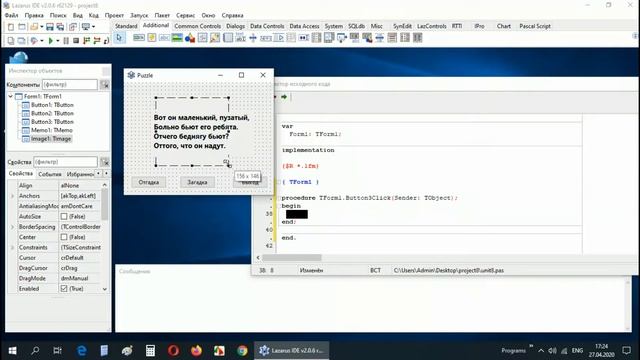
Task: Click the New Unit toolbar icon
Action: [x=11, y=27]
